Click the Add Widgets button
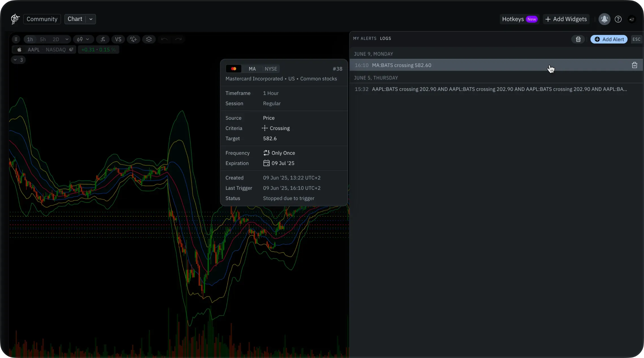 click(566, 19)
